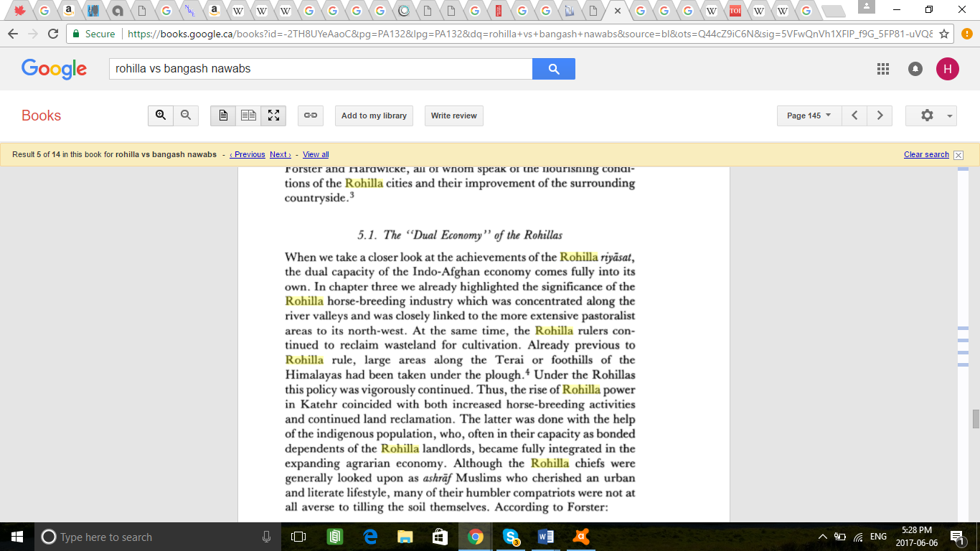Open the link clip icon
The width and height of the screenshot is (980, 551).
tap(311, 116)
